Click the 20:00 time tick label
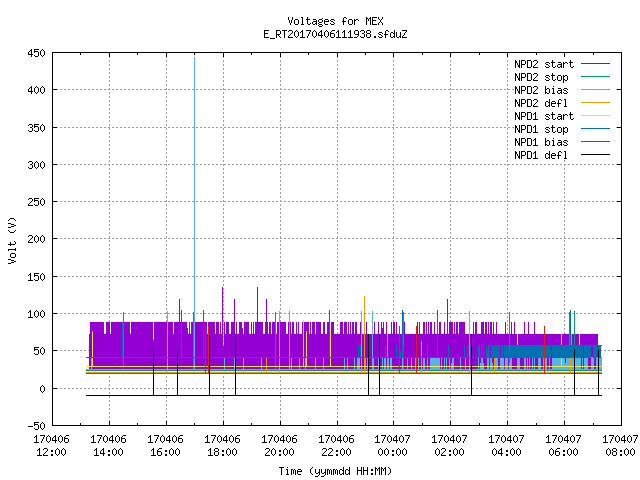640x480 pixels. (279, 452)
